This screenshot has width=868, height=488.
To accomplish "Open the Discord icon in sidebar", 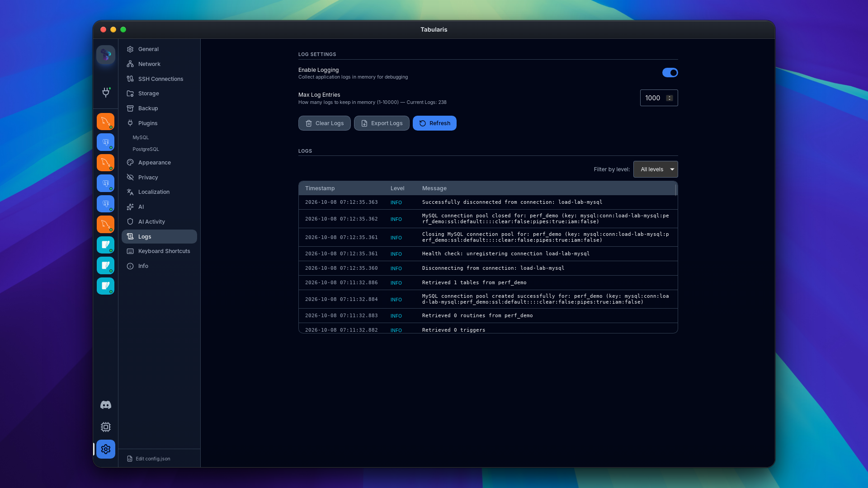I will point(106,405).
